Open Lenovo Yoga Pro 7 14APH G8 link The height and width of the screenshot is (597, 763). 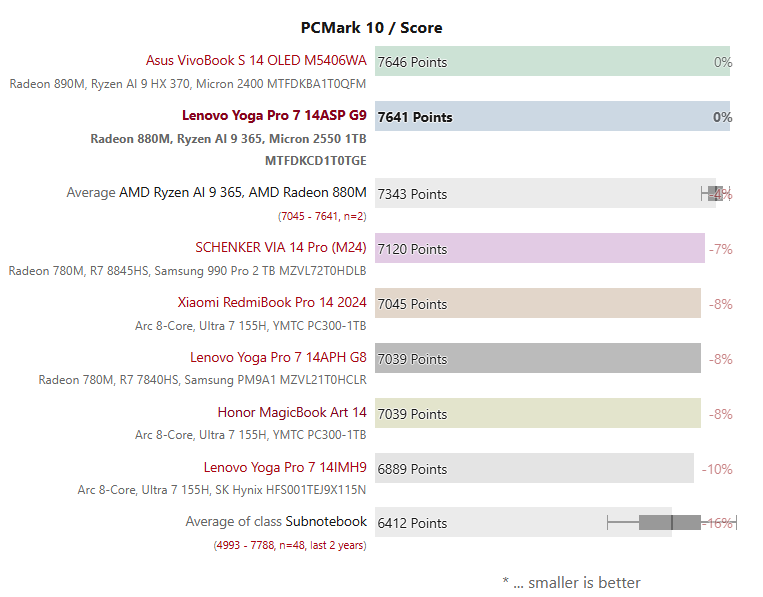click(x=278, y=357)
